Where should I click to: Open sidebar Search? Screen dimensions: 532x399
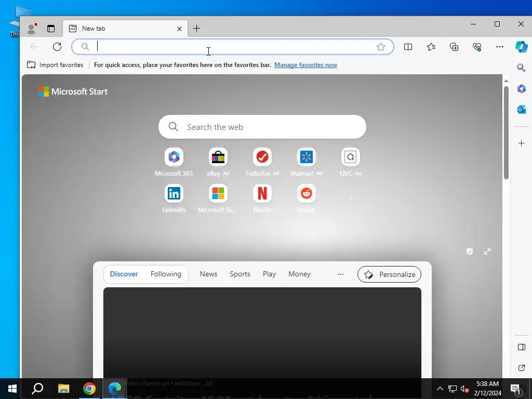521,68
